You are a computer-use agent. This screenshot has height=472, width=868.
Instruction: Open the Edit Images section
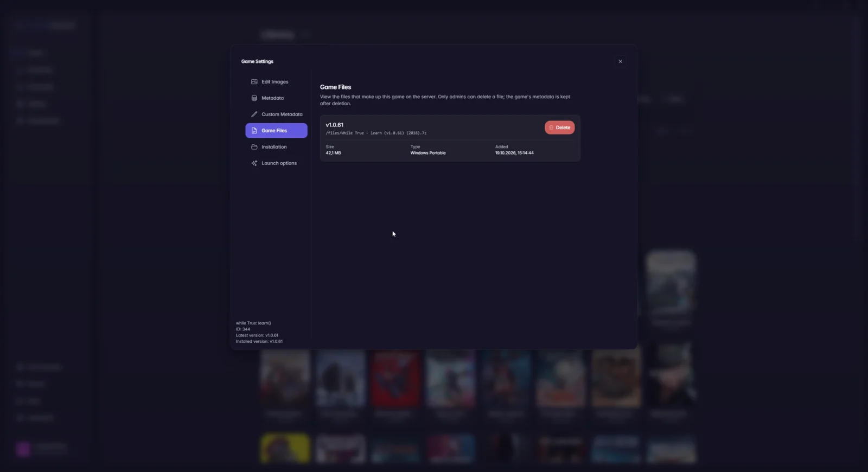point(276,82)
